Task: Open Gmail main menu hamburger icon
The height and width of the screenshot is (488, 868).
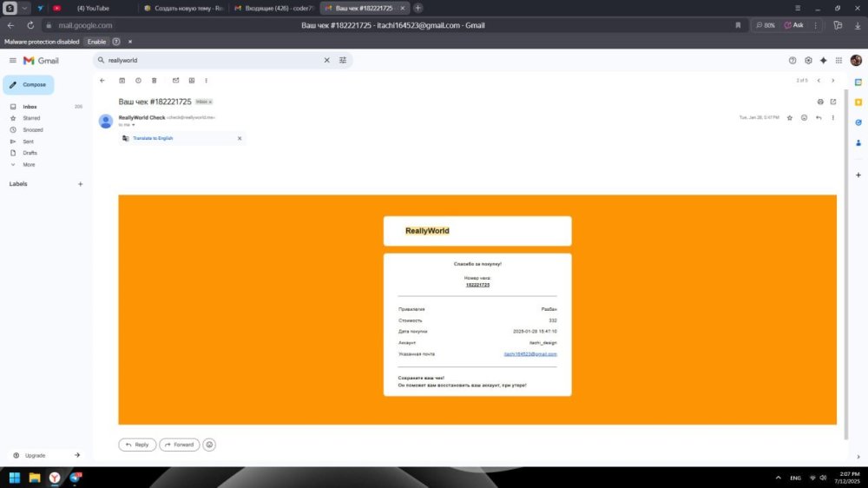Action: 13,61
